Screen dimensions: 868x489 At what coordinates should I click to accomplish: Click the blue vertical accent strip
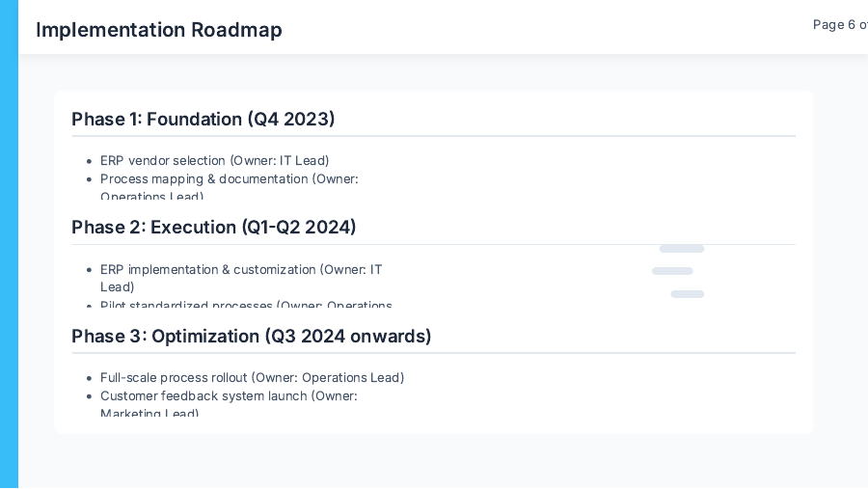[x=9, y=244]
